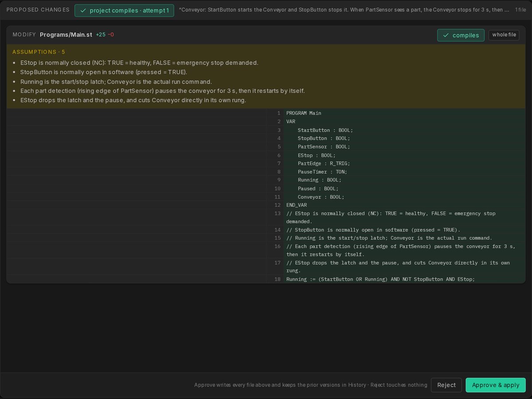Click the VAR keyword line
This screenshot has height=399, width=532.
[291, 121]
